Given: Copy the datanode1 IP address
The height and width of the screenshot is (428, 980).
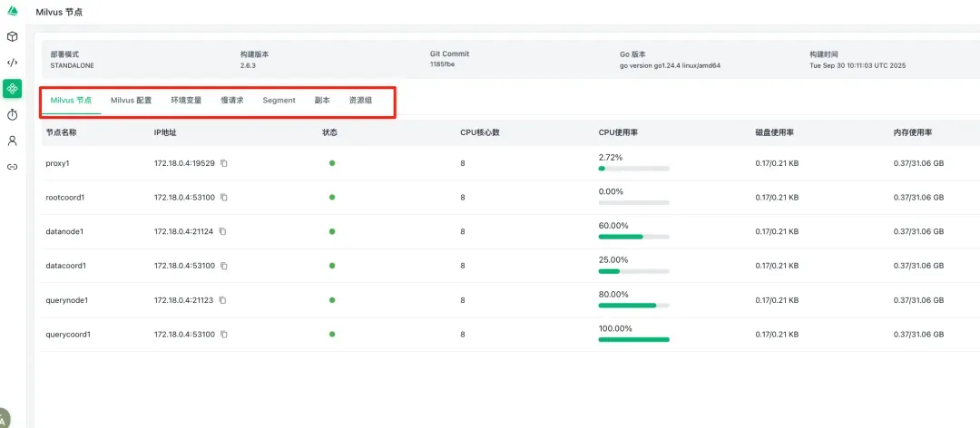Looking at the screenshot, I should (x=222, y=232).
